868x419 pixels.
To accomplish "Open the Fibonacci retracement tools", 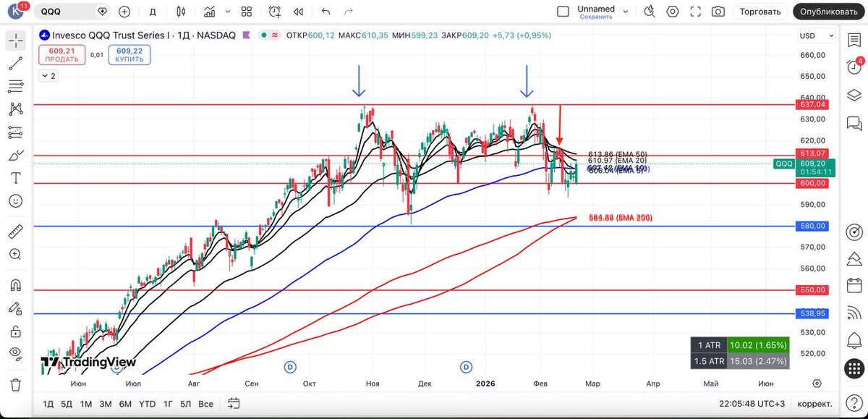I will (x=15, y=87).
